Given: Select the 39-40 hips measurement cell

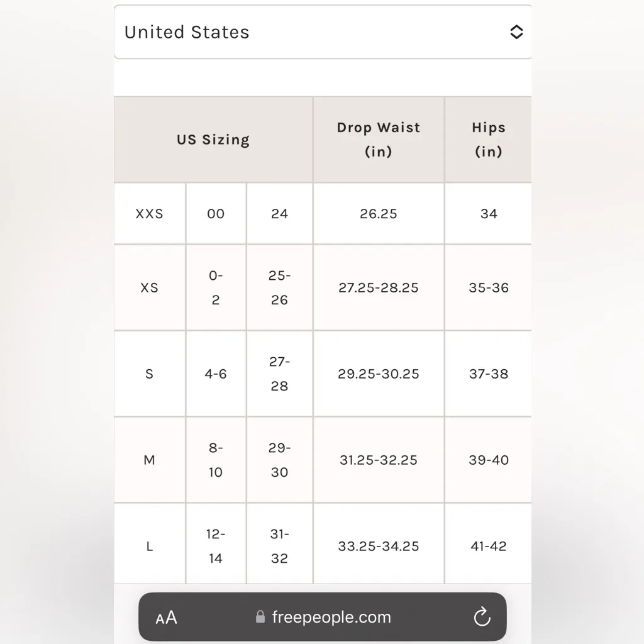Looking at the screenshot, I should coord(488,460).
